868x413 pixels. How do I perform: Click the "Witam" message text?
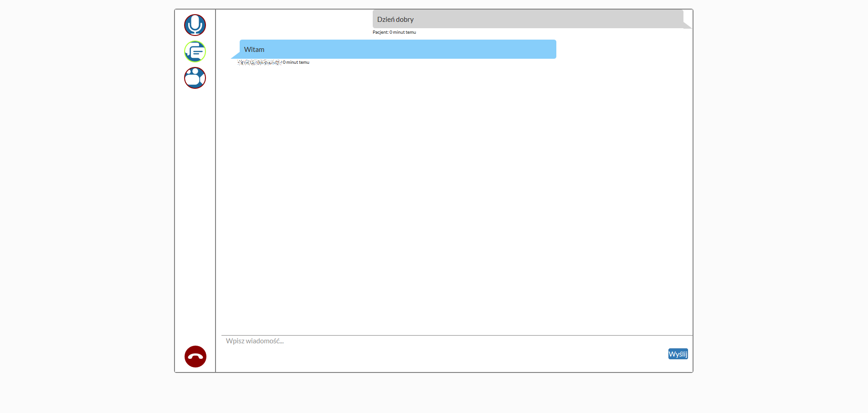[x=254, y=50]
